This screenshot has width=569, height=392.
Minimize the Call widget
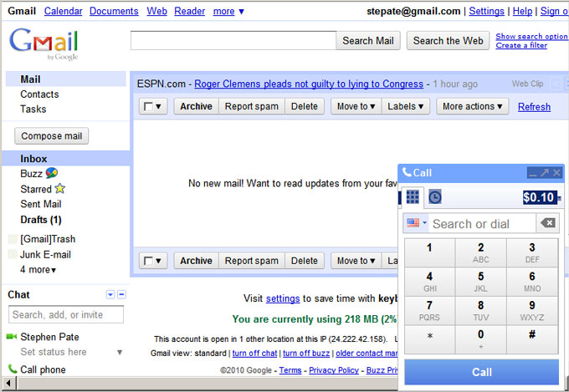(533, 173)
